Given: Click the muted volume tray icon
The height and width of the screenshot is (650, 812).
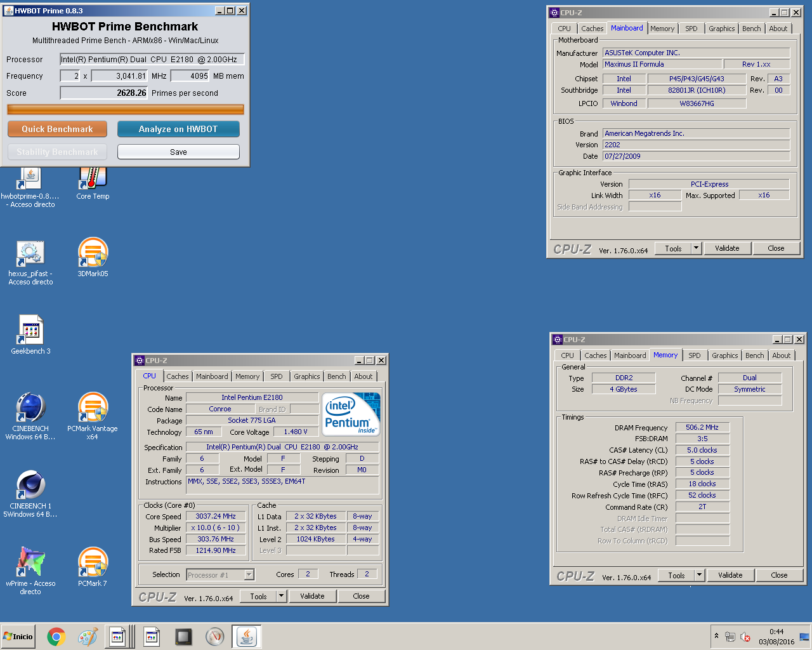Looking at the screenshot, I should click(x=745, y=637).
